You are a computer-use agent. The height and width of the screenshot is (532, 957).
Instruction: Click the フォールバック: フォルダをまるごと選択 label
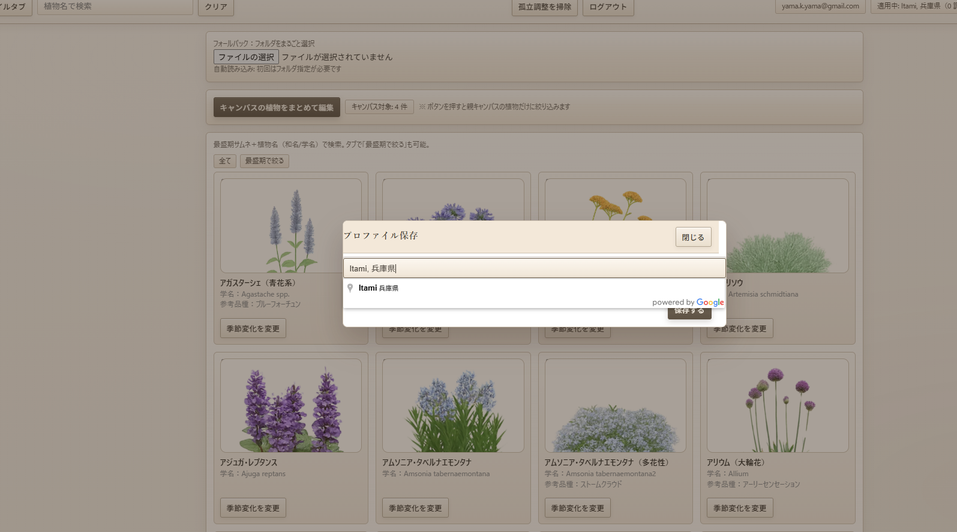(264, 44)
